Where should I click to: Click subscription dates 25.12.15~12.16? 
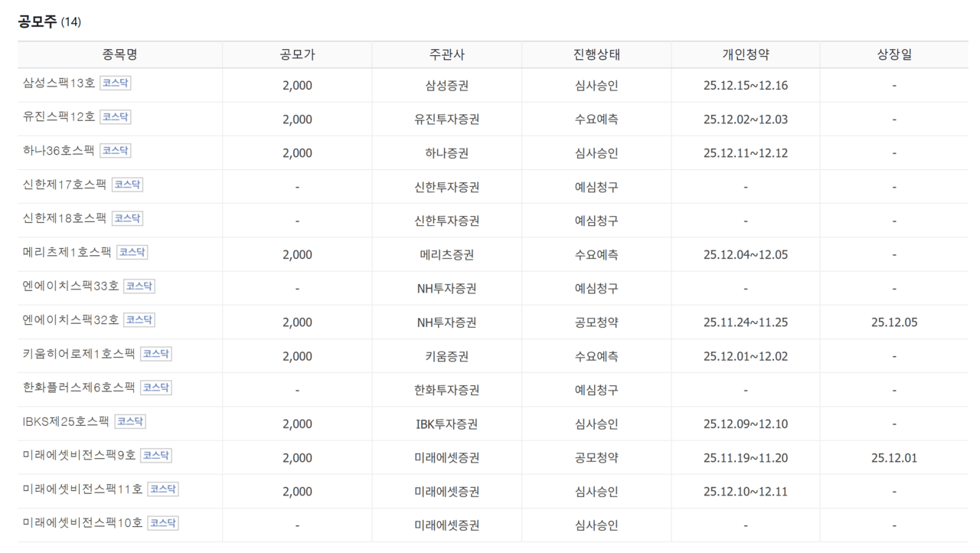[x=746, y=85]
